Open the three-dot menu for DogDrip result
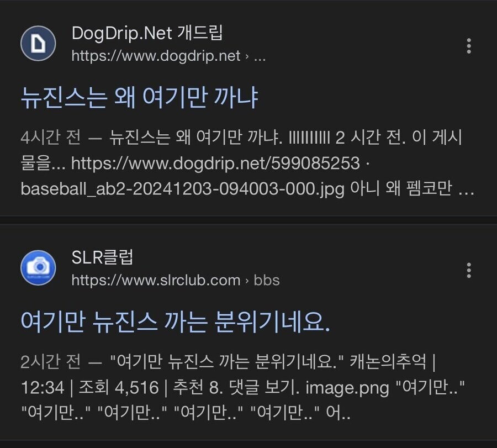The image size is (497, 448). 469,46
